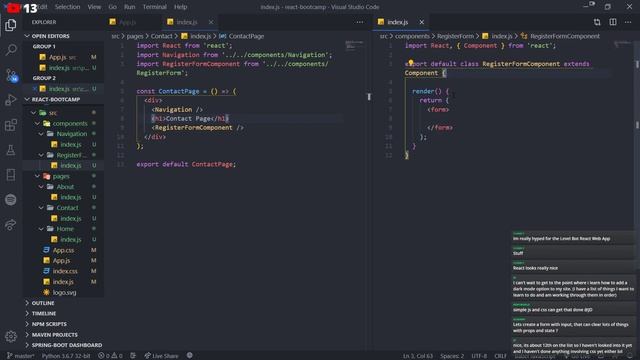Open the Explorer view in activity bar

coord(11,25)
